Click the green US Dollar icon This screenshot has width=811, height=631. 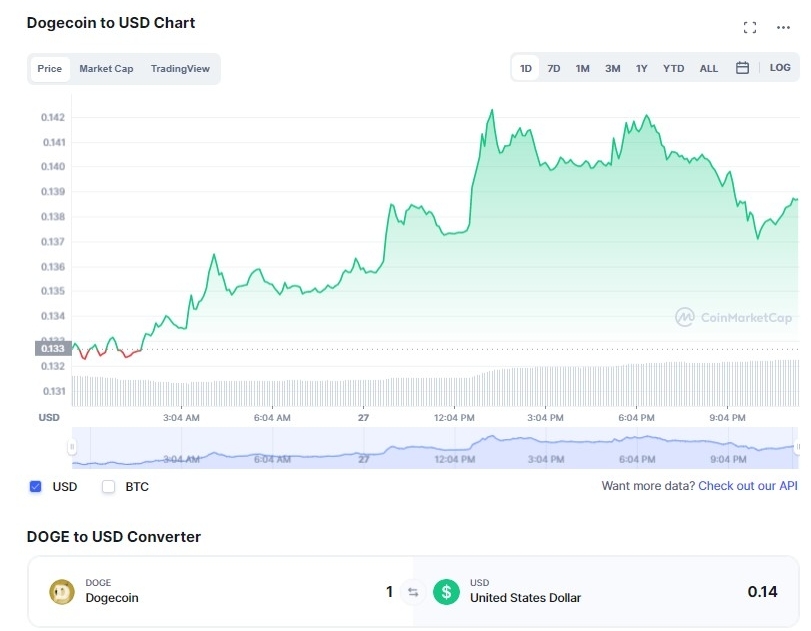[446, 592]
